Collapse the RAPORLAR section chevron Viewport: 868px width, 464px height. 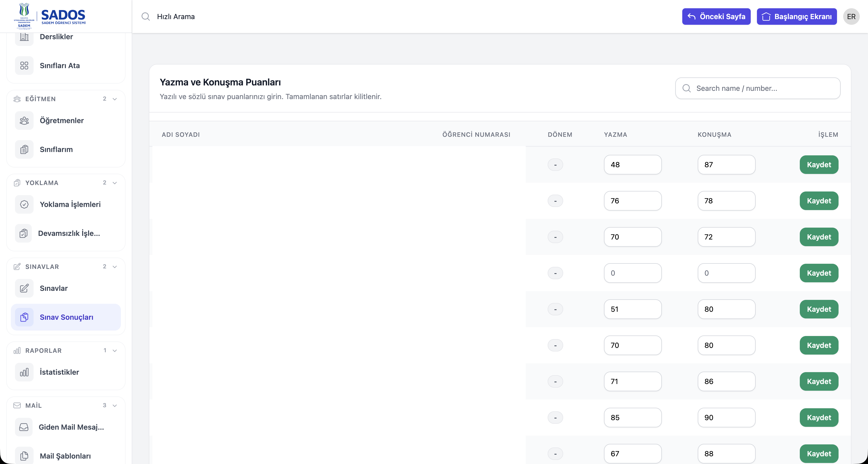coord(114,350)
